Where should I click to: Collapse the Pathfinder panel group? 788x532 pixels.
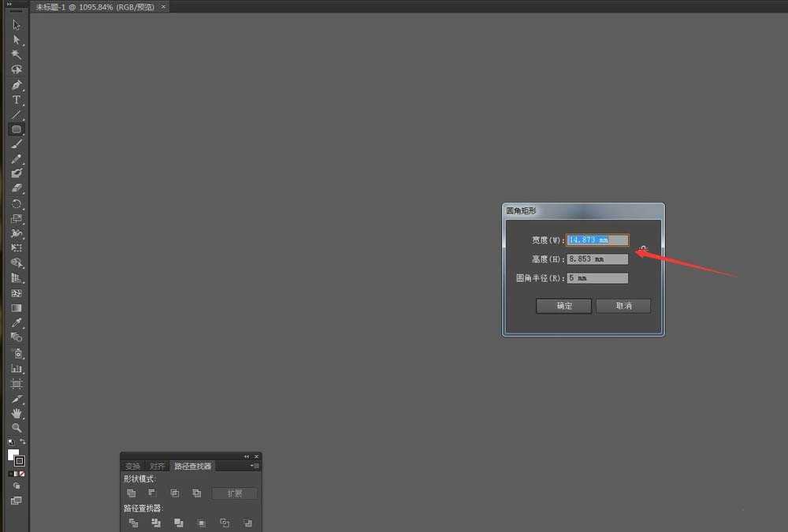point(246,456)
